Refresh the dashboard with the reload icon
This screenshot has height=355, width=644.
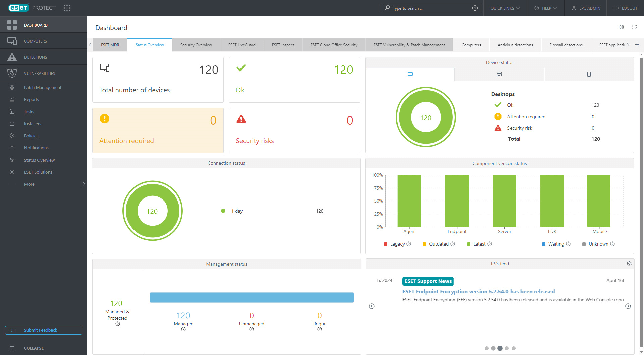click(x=634, y=27)
